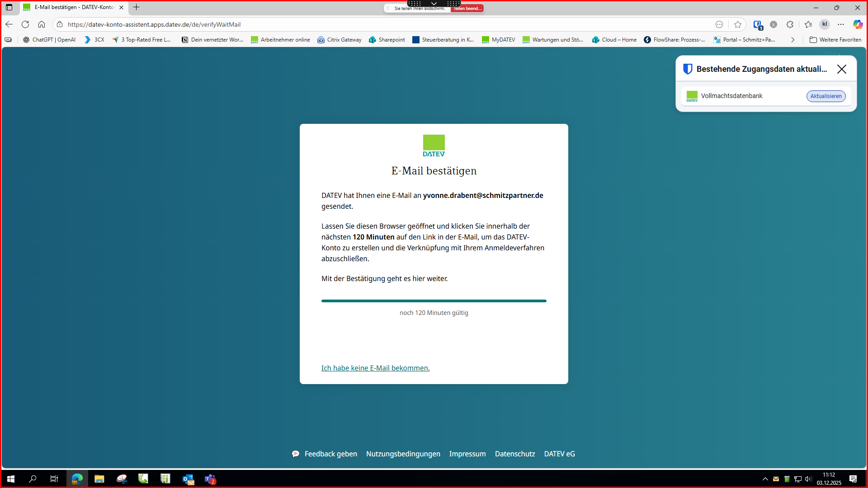The height and width of the screenshot is (488, 868).
Task: Open MyDATEV bookmark
Action: pos(498,40)
